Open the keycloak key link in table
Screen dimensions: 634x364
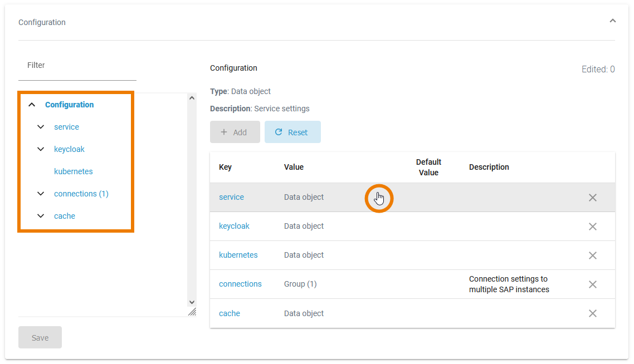pos(234,226)
